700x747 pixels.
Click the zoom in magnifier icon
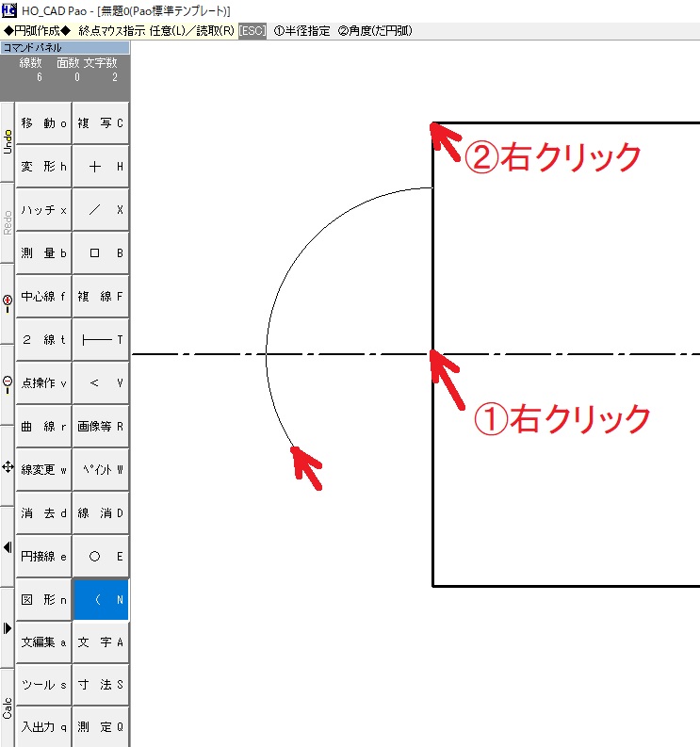(x=8, y=302)
